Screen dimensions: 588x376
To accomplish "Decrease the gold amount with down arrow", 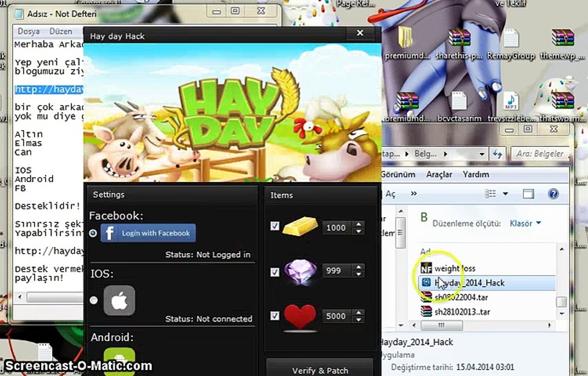I will pyautogui.click(x=359, y=231).
